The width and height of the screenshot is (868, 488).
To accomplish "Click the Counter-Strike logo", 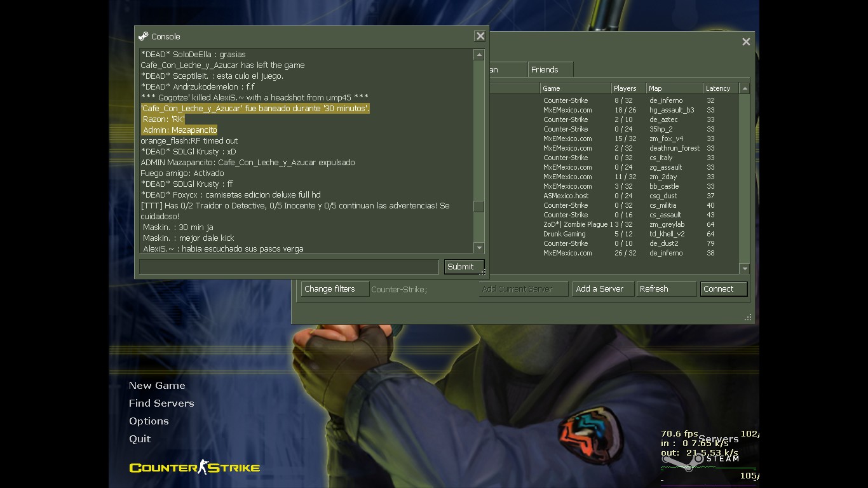I will (x=194, y=468).
